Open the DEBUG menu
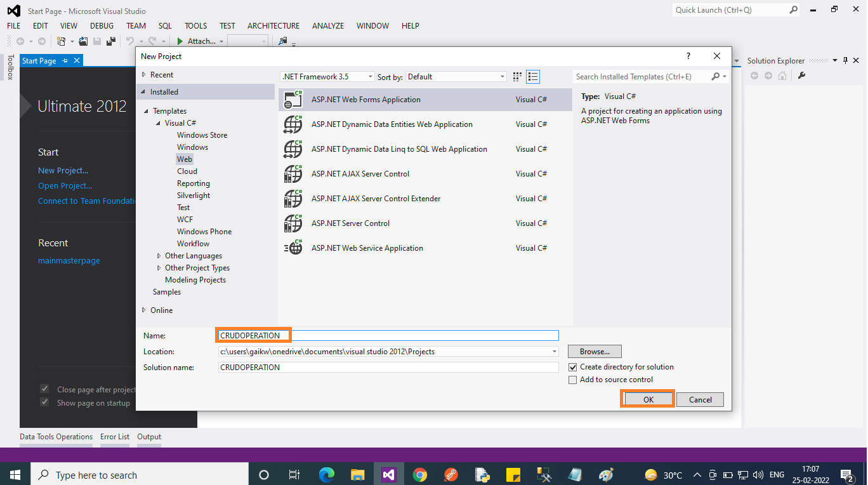This screenshot has height=485, width=868. [x=102, y=26]
